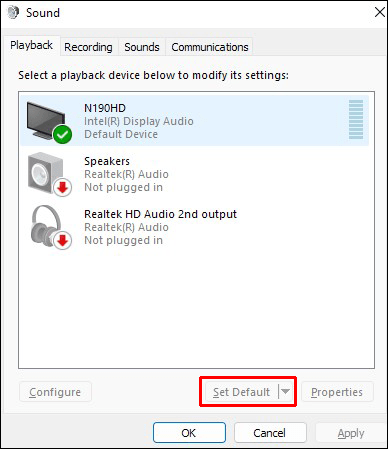388x449 pixels.
Task: Close the Sound dialog window
Action: [x=379, y=13]
